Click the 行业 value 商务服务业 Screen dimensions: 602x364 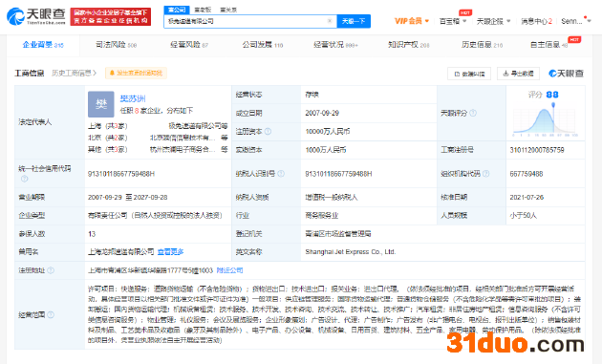pos(322,215)
